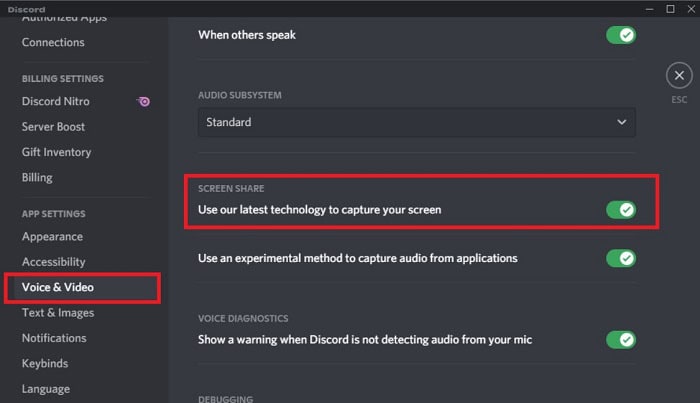Screen dimensions: 700x403
Task: Open the Connections settings page
Action: (x=53, y=42)
